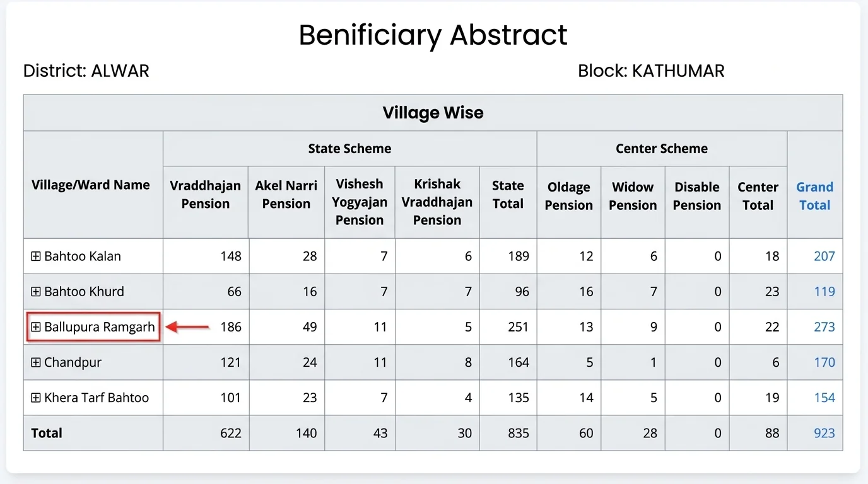Screen dimensions: 868x484
Task: Expand Khera Tarf Bahtoo plus icon
Action: click(x=36, y=398)
